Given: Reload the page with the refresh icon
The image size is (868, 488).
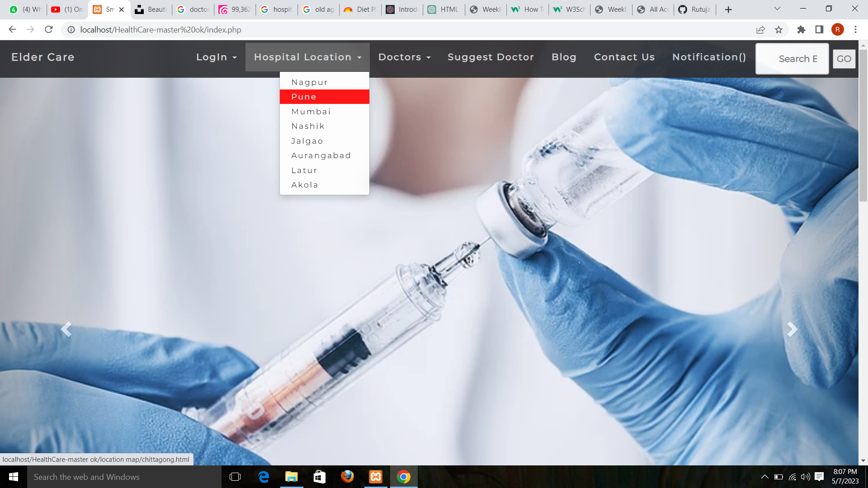Looking at the screenshot, I should (48, 30).
